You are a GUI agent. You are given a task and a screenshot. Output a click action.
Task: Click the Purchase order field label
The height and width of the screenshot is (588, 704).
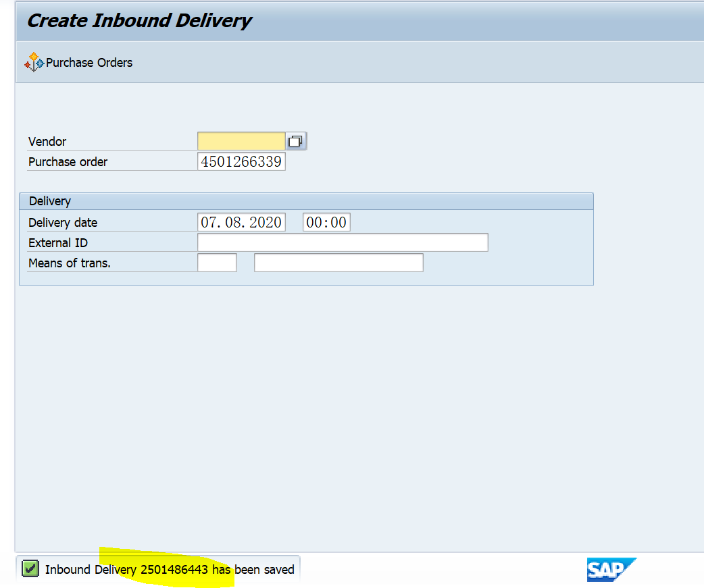[x=68, y=162]
